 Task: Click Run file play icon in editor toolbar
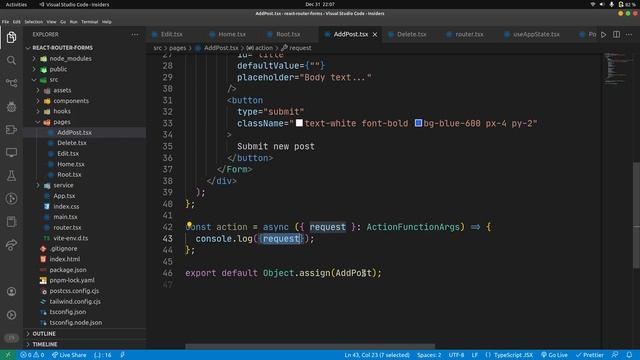pyautogui.click(x=604, y=35)
